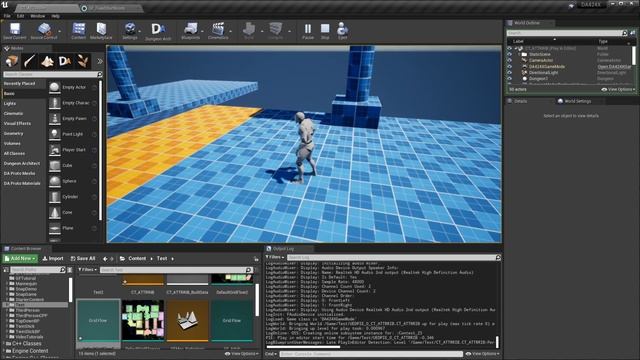
Task: Open the Cinematics toolbar icon
Action: [x=218, y=29]
